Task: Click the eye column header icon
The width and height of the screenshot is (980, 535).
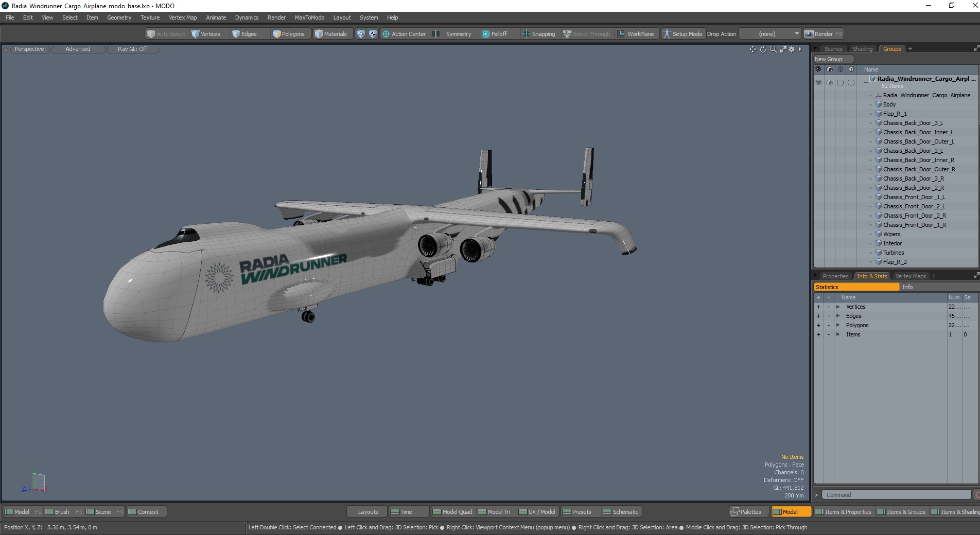Action: (x=818, y=69)
